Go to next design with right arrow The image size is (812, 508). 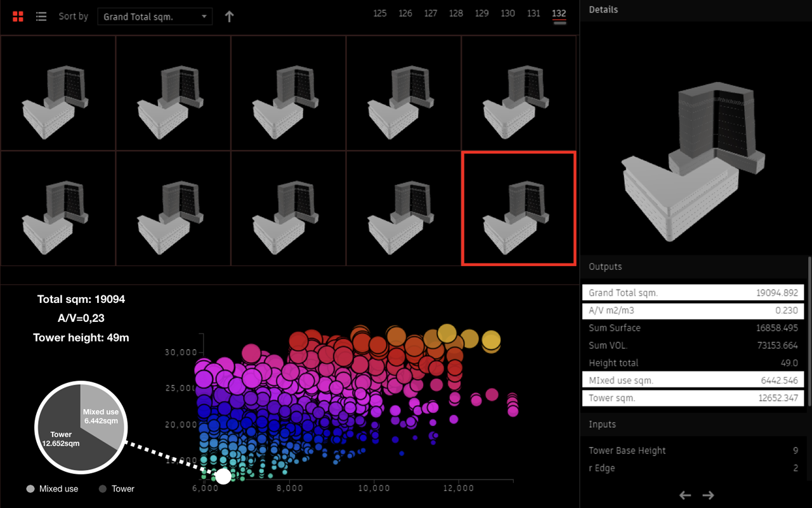pyautogui.click(x=709, y=495)
